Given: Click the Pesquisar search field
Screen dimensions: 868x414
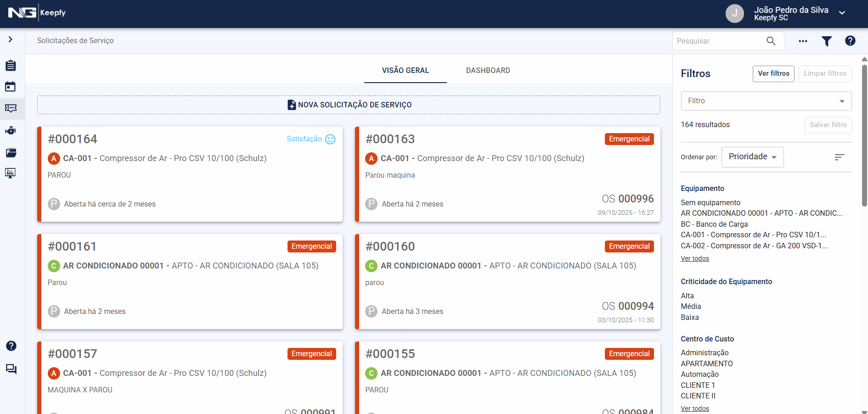Looking at the screenshot, I should [719, 41].
